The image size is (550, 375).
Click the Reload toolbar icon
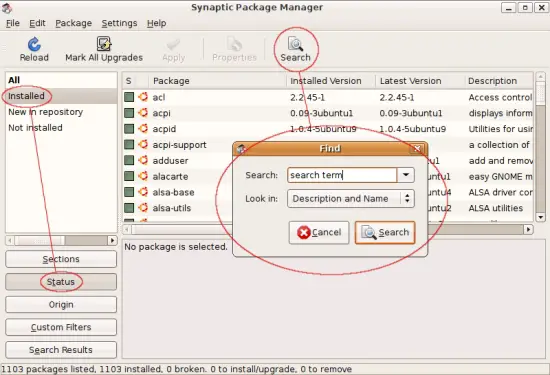[x=34, y=45]
